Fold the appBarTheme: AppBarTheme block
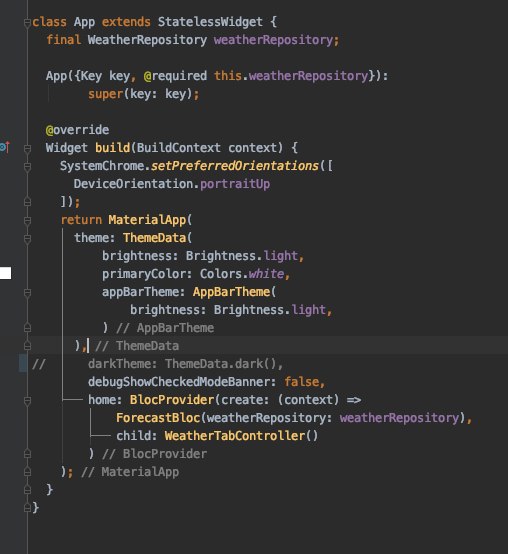Viewport: 508px width, 554px height. [x=27, y=293]
